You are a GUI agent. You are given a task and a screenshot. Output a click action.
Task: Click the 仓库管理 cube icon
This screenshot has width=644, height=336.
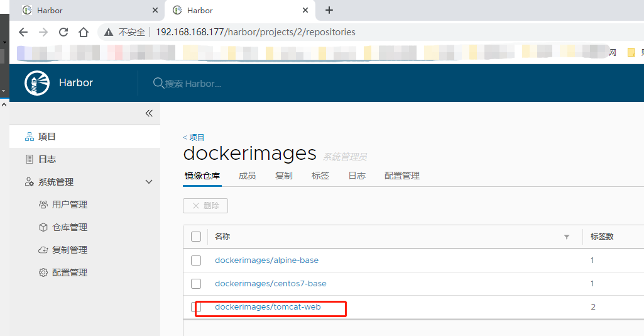(43, 227)
